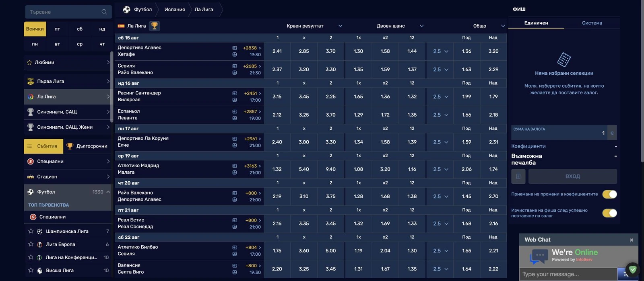Open field tracker icon for Атлетико Билбао vs Севиля
644x281 pixels.
[x=235, y=247]
